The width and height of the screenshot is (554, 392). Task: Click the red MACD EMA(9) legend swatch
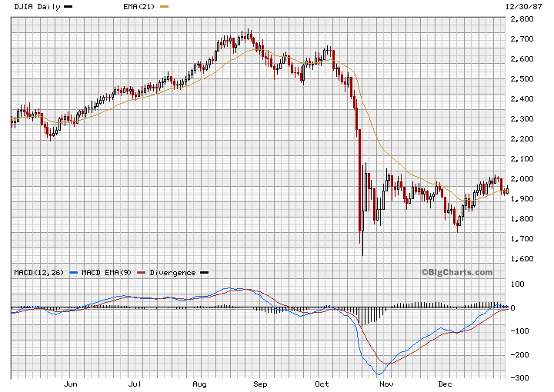pos(142,272)
